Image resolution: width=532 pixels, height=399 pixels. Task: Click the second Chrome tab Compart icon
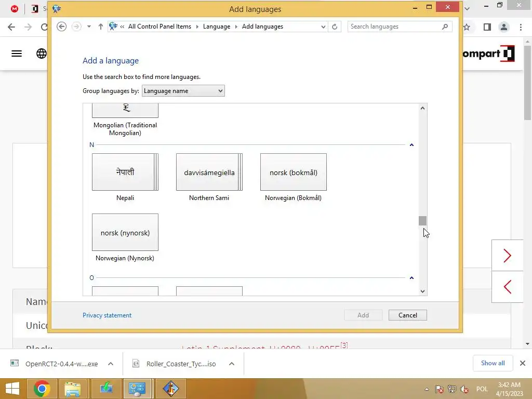point(35,9)
